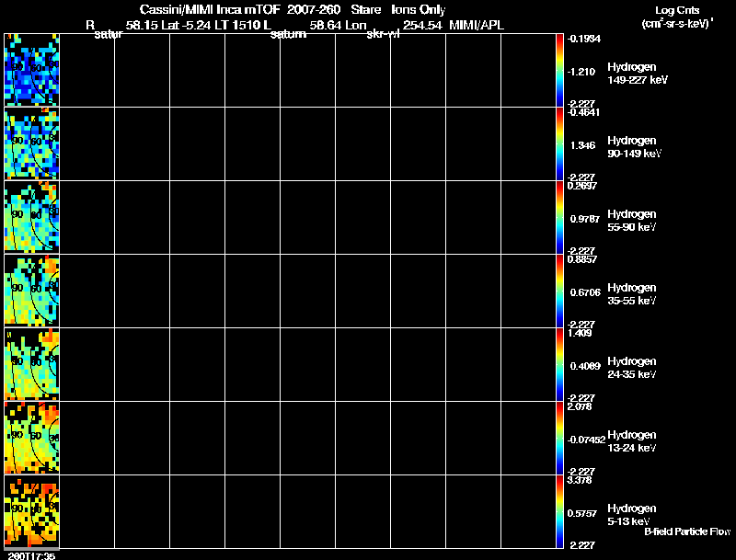The width and height of the screenshot is (736, 560).
Task: Click the 'Hydrogen 13-24 keV' label
Action: pos(632,441)
